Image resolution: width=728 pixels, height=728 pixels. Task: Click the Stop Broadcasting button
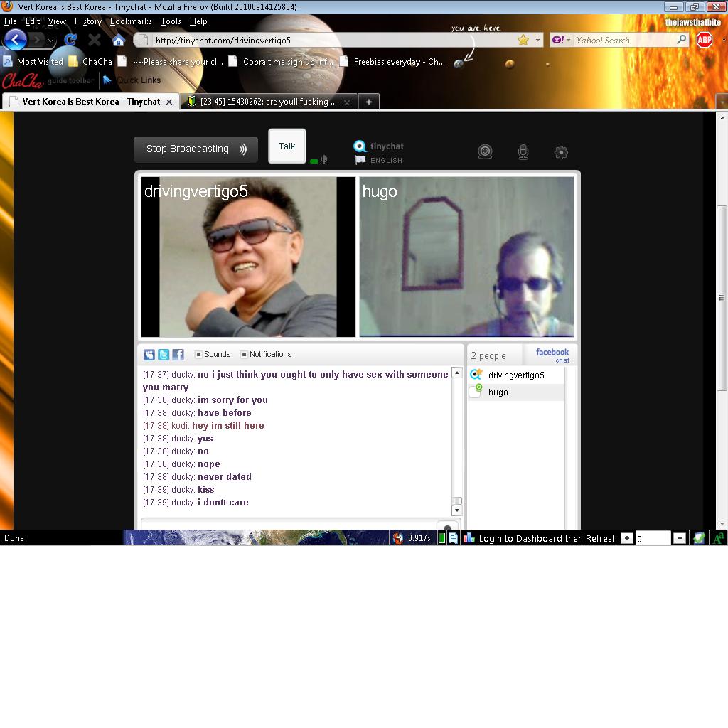(196, 149)
